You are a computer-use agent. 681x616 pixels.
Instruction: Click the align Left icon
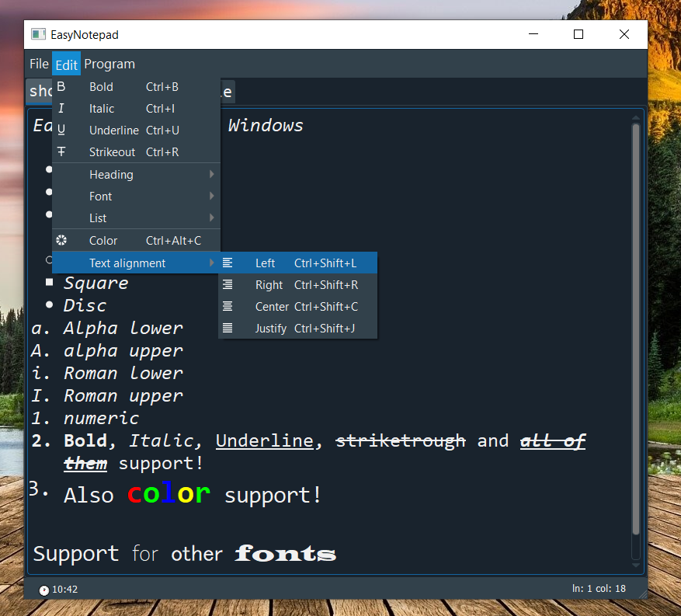(228, 263)
